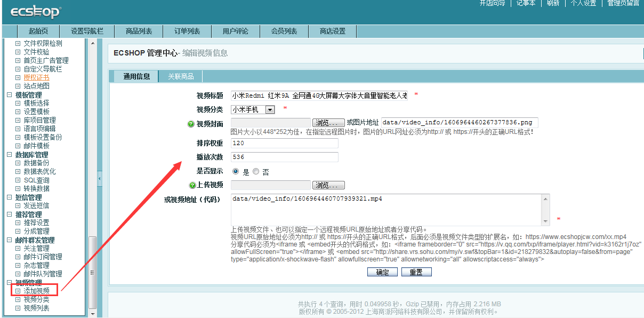Open 发送短信 in sidebar
The height and width of the screenshot is (318, 644).
[x=37, y=205]
